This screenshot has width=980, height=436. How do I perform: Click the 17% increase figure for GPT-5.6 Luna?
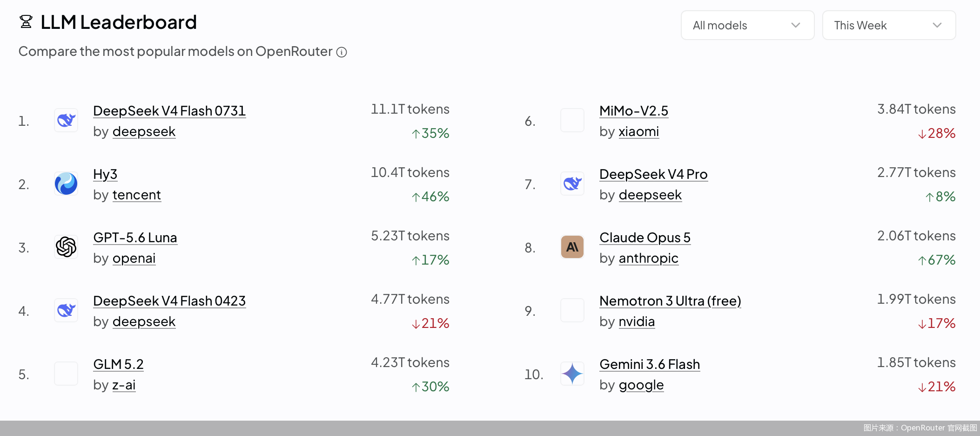[430, 260]
